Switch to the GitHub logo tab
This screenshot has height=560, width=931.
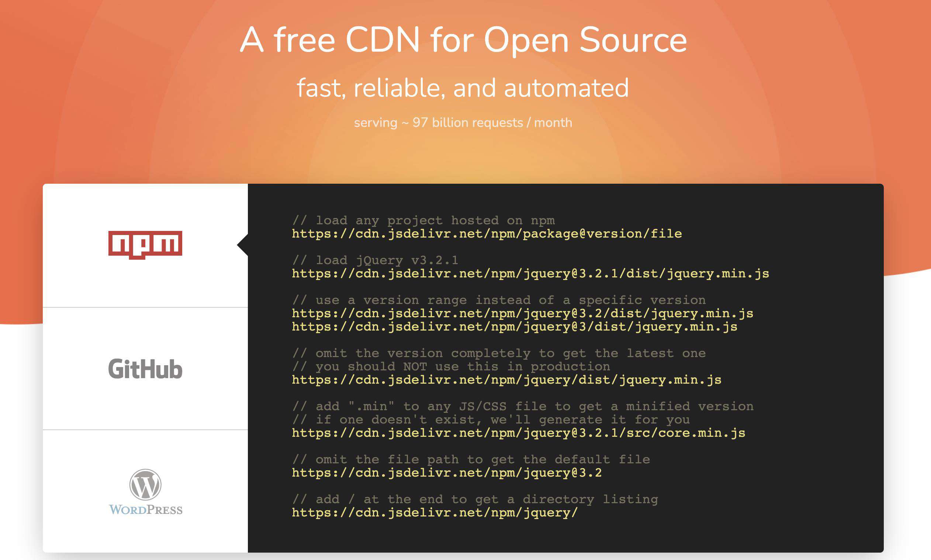point(145,369)
